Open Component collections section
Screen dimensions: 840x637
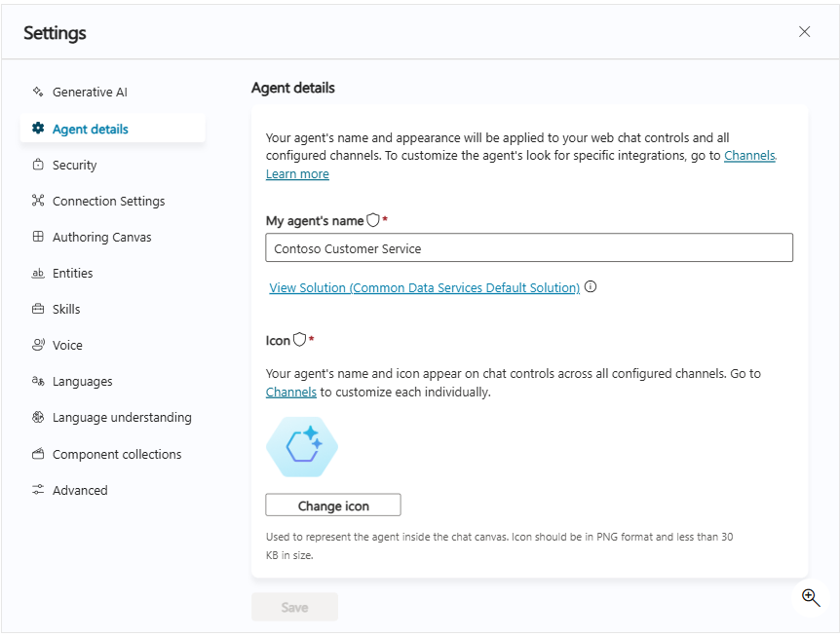[116, 454]
